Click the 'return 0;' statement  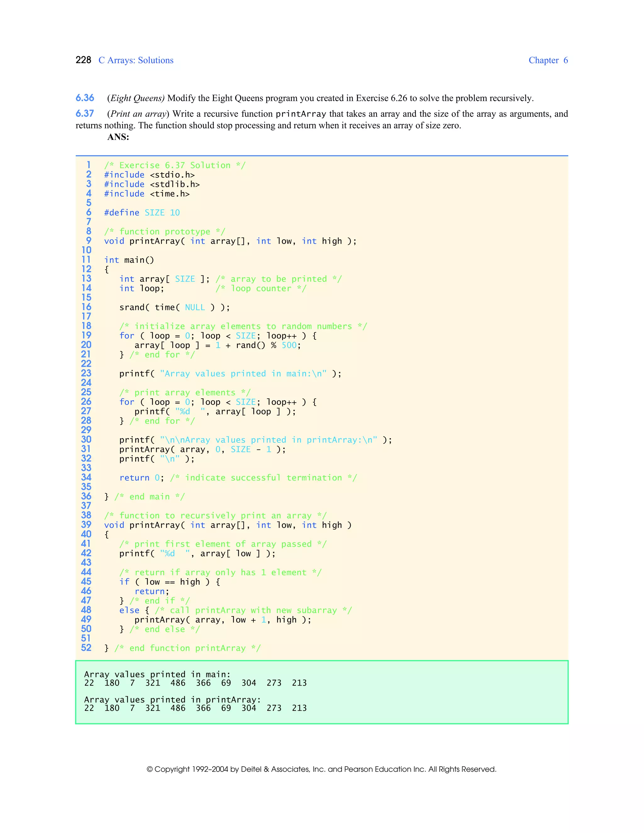tap(142, 477)
